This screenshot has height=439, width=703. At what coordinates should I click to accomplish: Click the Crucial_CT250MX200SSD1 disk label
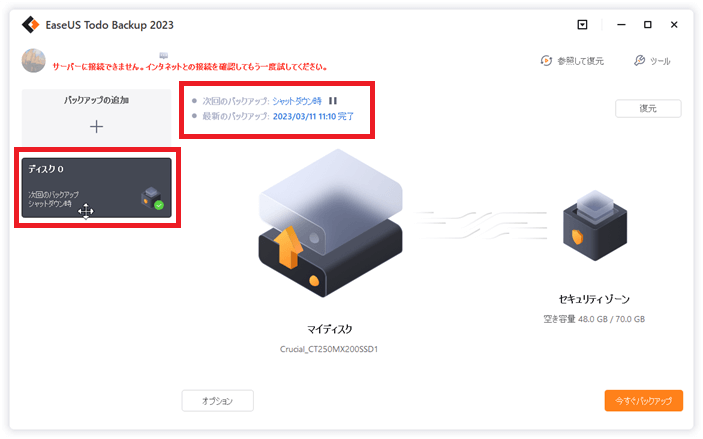pyautogui.click(x=329, y=349)
